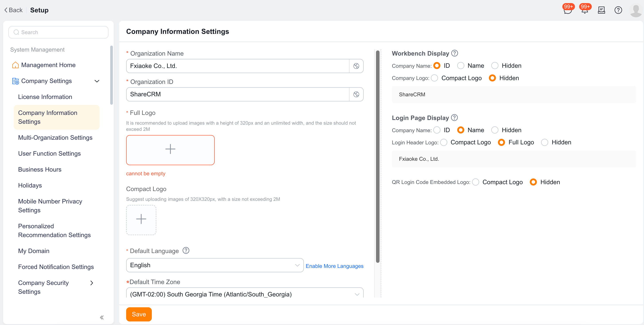Open the user avatar menu
644x325 pixels.
tap(636, 10)
